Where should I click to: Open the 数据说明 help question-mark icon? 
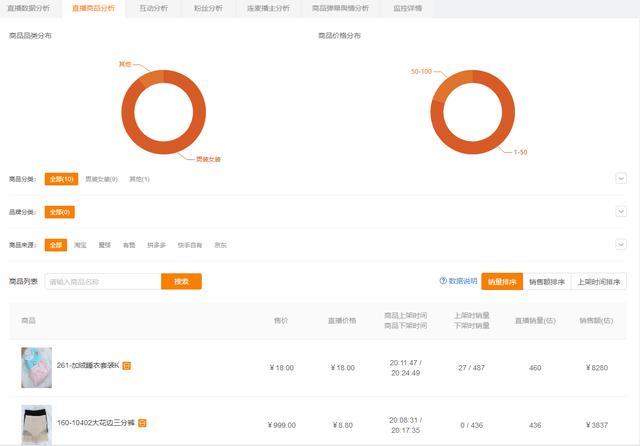click(x=443, y=281)
